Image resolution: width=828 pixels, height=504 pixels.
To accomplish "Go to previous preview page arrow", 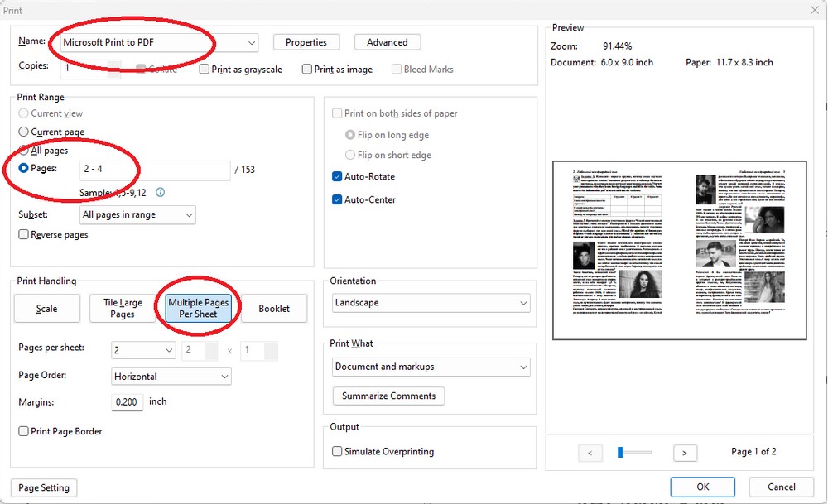I will (590, 453).
